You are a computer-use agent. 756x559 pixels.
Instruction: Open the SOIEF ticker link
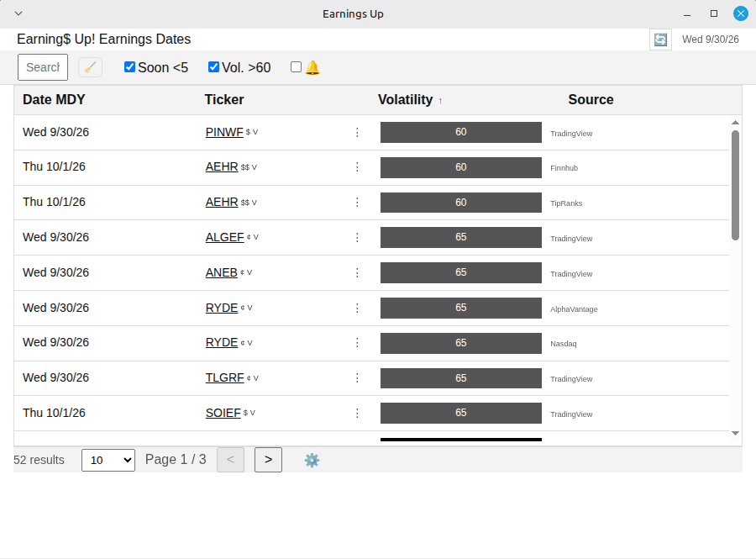point(223,413)
